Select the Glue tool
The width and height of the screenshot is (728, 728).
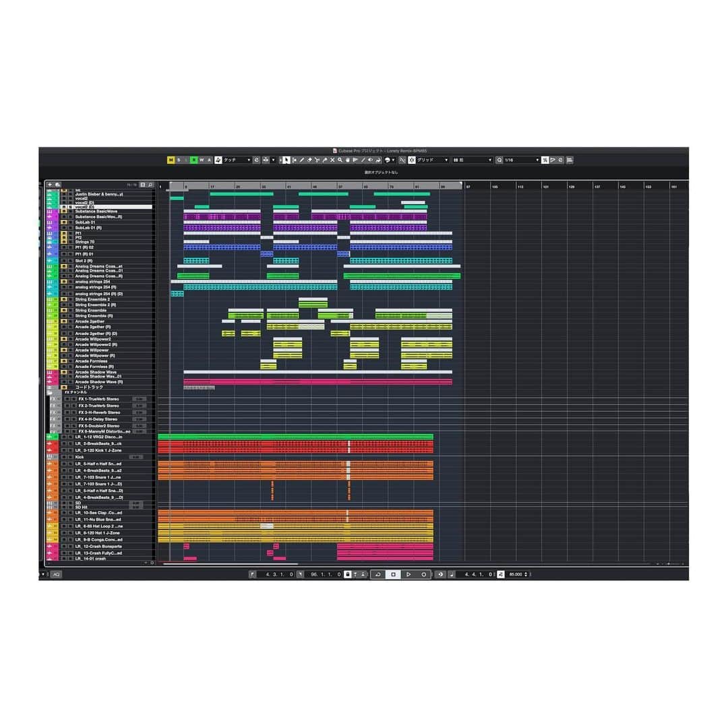[x=324, y=160]
